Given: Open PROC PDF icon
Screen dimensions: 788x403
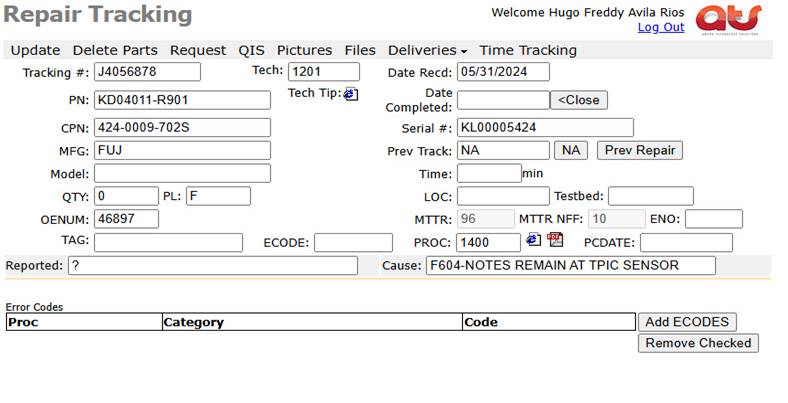Looking at the screenshot, I should (x=555, y=240).
